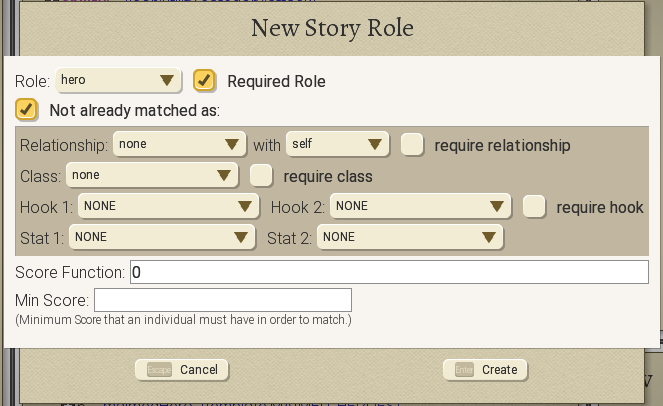Viewport: 663px width, 406px height.
Task: Click into the Score Function field
Action: click(x=389, y=272)
